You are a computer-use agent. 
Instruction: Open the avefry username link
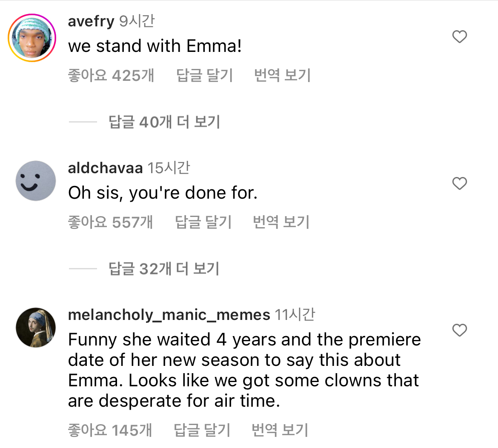(91, 21)
